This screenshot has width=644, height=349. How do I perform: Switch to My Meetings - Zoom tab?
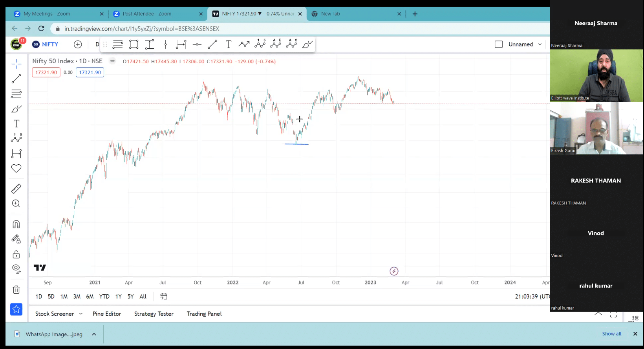(x=58, y=14)
